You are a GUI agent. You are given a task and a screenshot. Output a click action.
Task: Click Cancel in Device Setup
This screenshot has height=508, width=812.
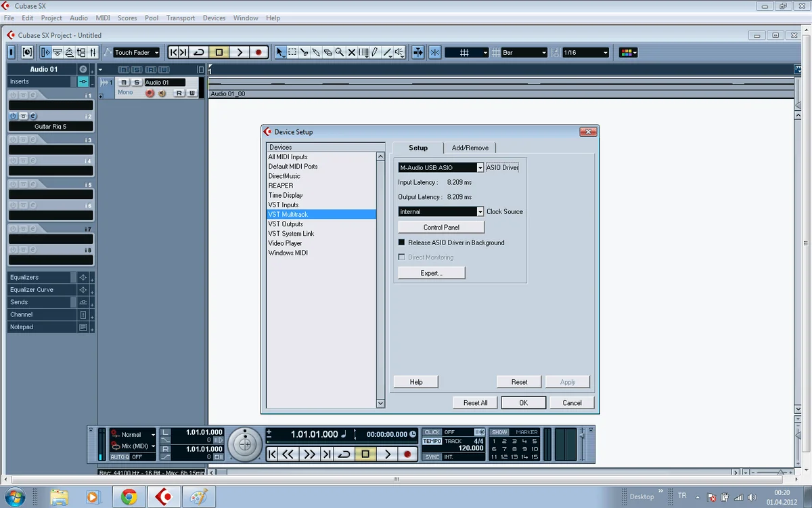[572, 402]
